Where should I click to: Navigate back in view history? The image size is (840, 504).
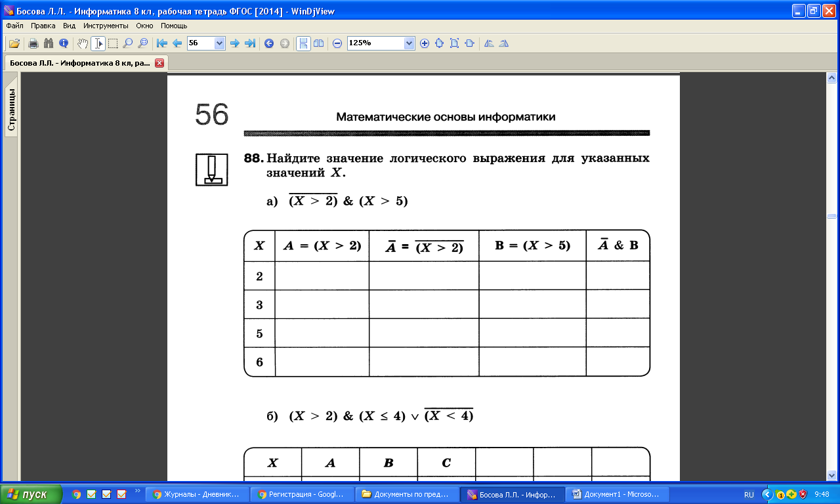tap(268, 43)
